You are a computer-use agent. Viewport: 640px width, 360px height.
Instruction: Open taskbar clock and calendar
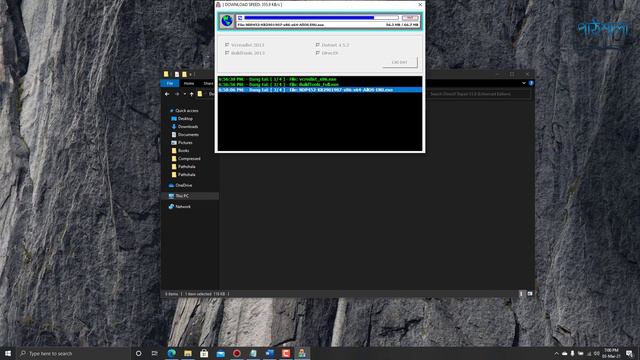pyautogui.click(x=611, y=353)
